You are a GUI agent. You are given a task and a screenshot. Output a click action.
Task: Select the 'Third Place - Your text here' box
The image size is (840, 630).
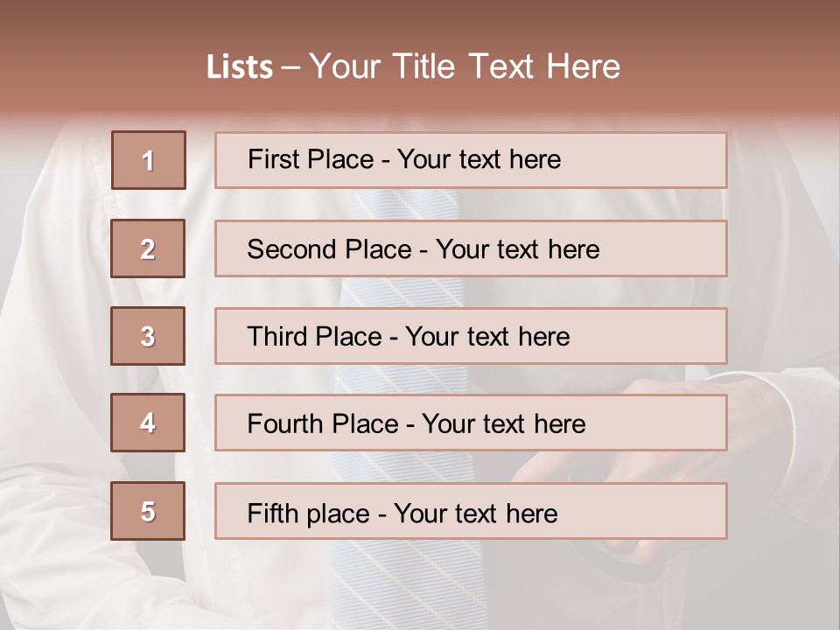click(x=471, y=336)
